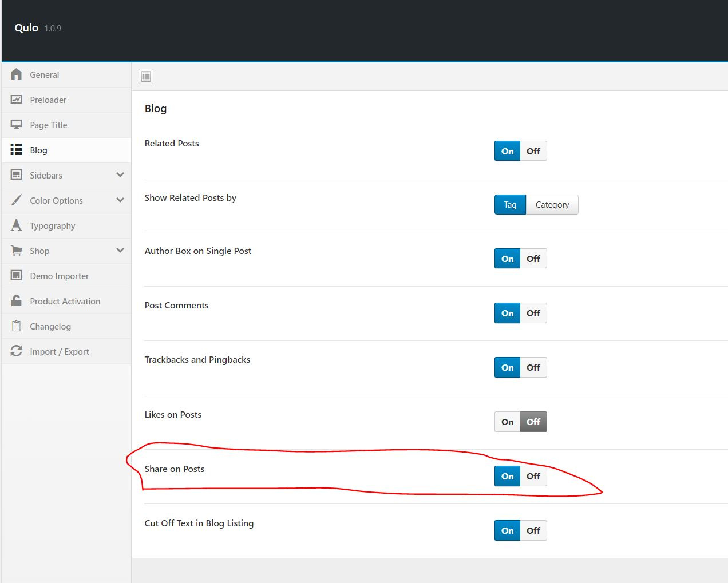Click the expand all options icon
The image size is (728, 583).
point(146,76)
